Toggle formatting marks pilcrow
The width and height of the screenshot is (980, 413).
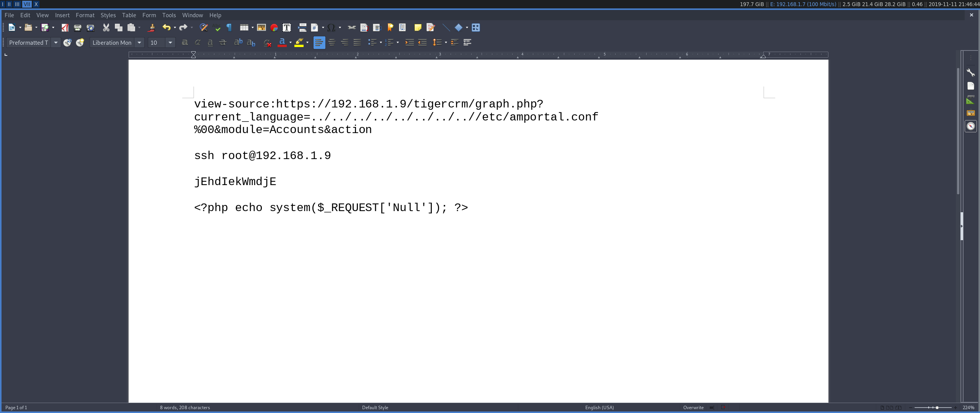click(229, 28)
